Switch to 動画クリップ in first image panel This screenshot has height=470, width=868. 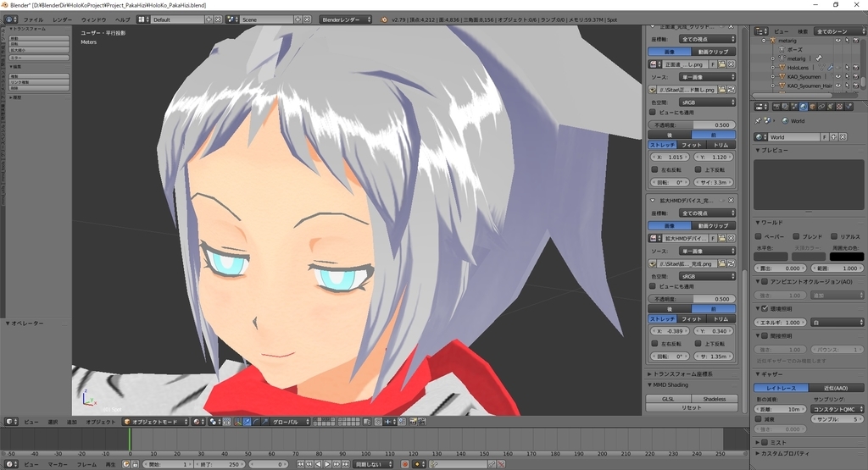(714, 52)
